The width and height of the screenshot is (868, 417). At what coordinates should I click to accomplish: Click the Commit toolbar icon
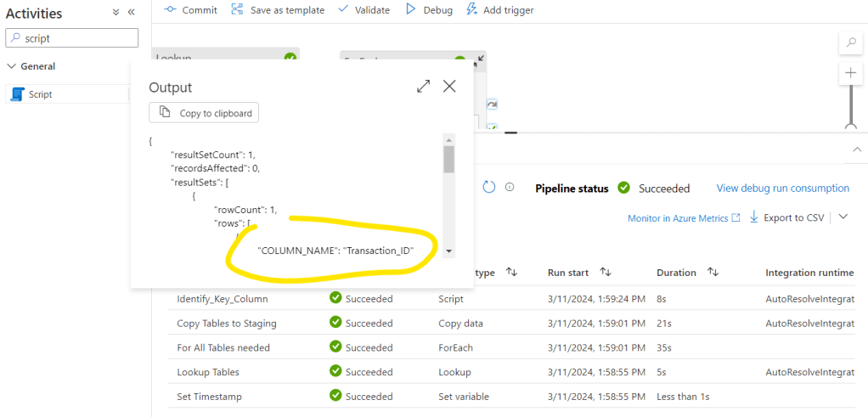(170, 9)
